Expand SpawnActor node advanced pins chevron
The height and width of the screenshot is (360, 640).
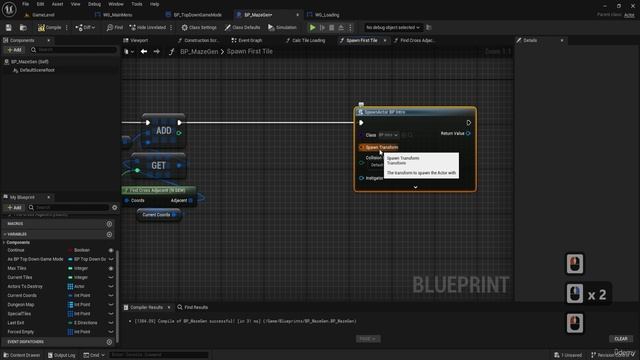(x=415, y=187)
